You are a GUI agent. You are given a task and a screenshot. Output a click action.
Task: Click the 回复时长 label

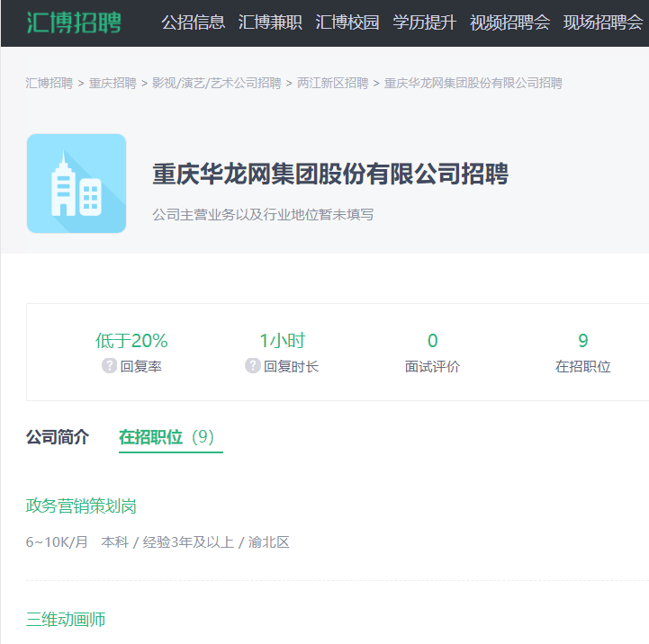292,366
